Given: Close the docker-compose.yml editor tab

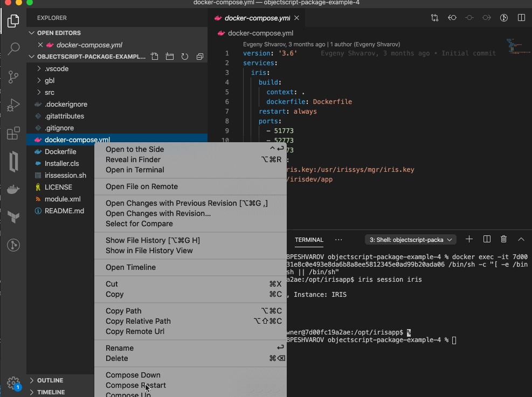Looking at the screenshot, I should (296, 18).
